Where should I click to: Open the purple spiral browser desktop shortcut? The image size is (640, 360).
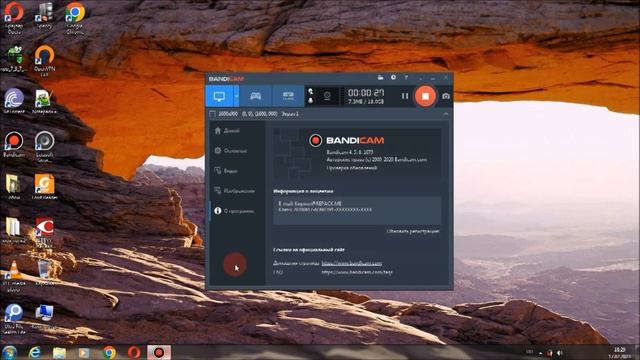coord(14,101)
